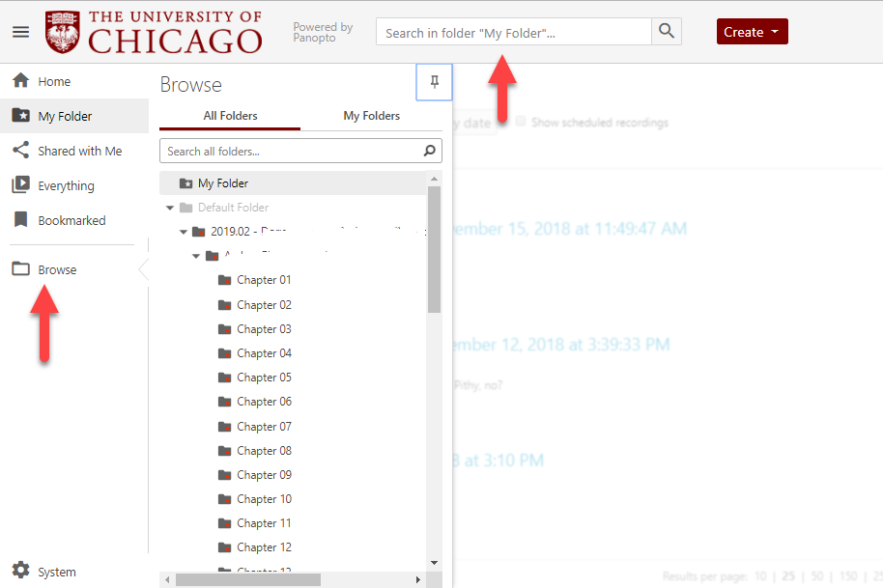
Task: Open the hamburger menu icon
Action: [x=20, y=32]
